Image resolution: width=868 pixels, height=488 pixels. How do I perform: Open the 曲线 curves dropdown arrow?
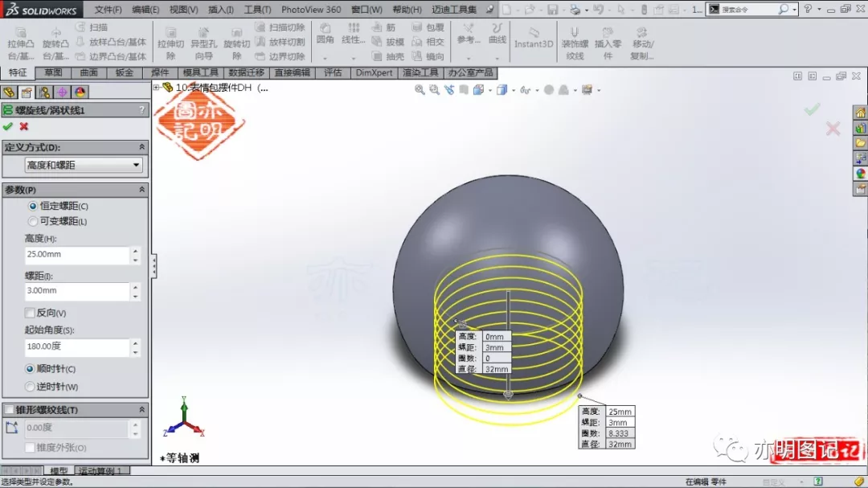pyautogui.click(x=497, y=57)
